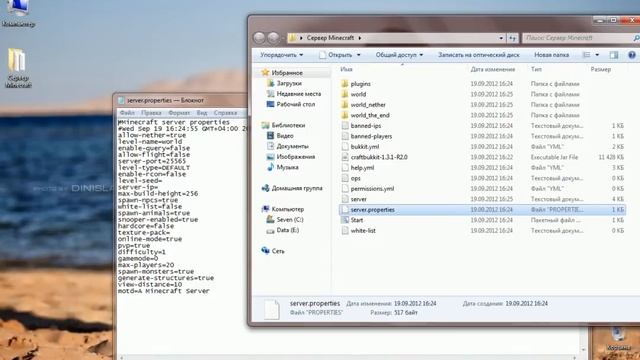Viewport: 640px width, 360px height.
Task: Open Рабочий стол in navigation pane
Action: click(x=296, y=104)
